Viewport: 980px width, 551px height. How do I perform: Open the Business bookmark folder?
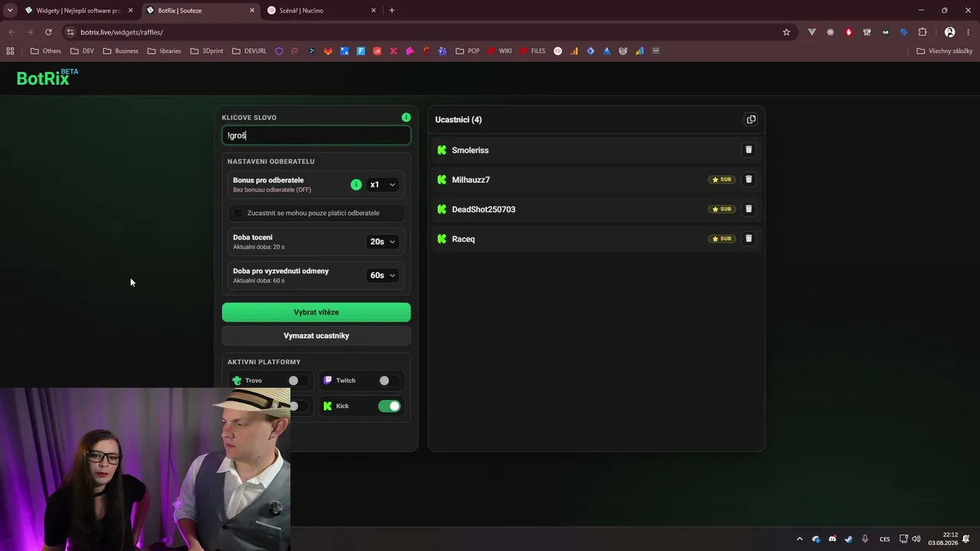pos(121,51)
